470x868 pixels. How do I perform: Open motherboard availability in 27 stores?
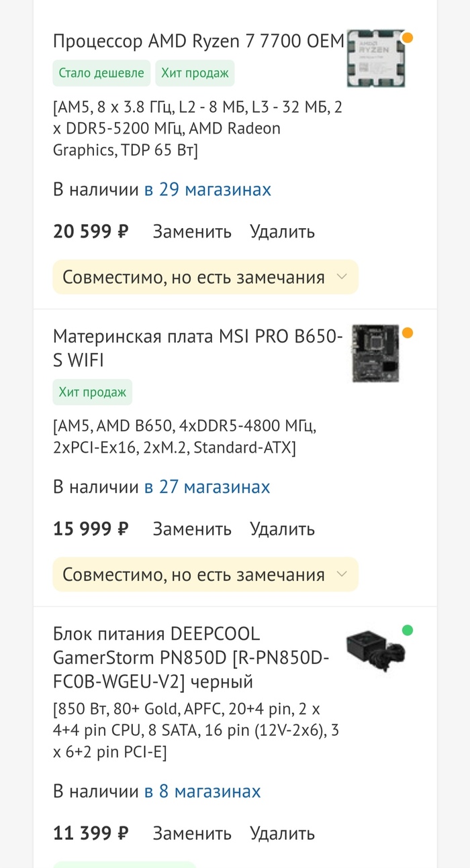(207, 487)
